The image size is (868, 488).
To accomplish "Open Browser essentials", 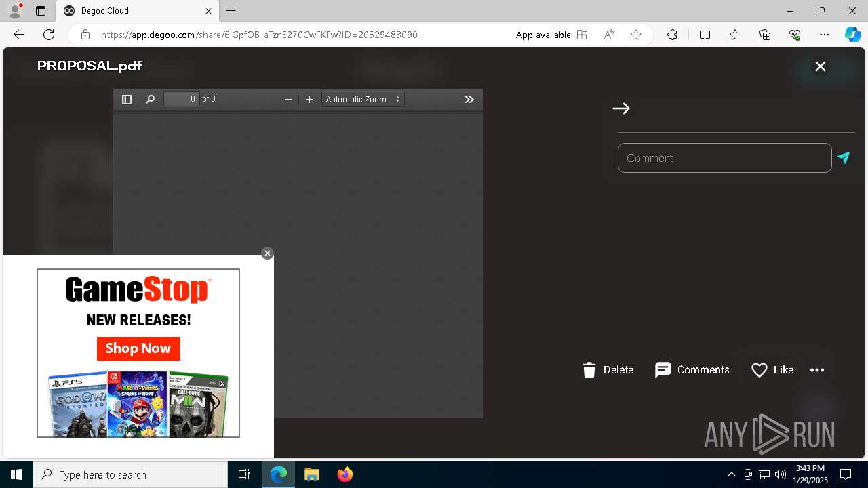I will coord(795,35).
